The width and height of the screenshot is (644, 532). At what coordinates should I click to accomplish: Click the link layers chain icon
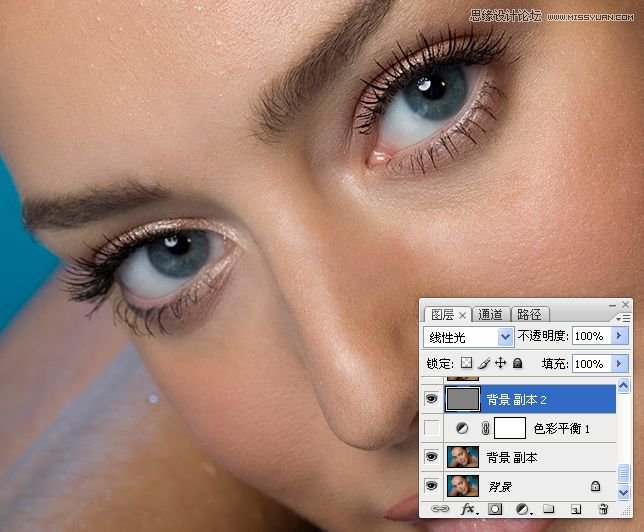pos(440,509)
